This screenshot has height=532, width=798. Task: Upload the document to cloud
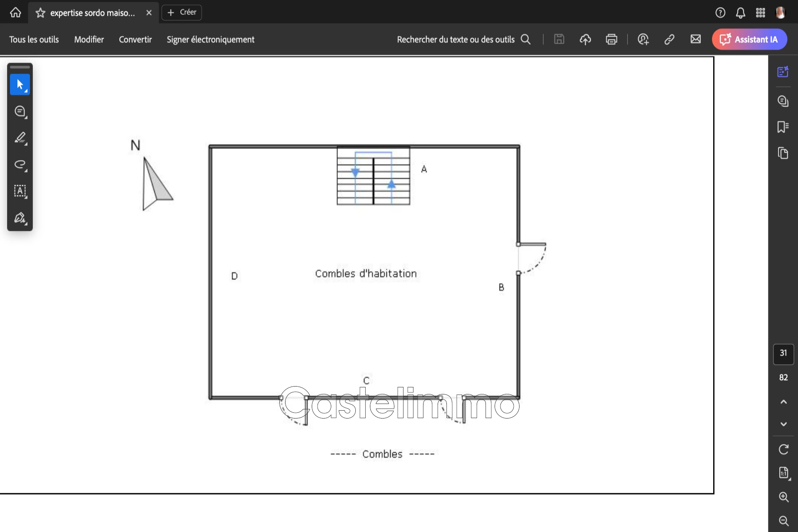point(585,39)
